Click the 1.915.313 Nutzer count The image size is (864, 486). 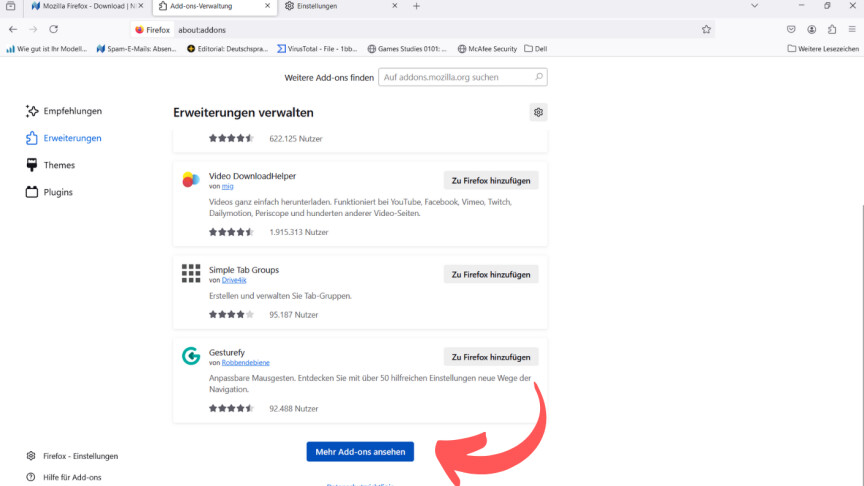pos(299,232)
